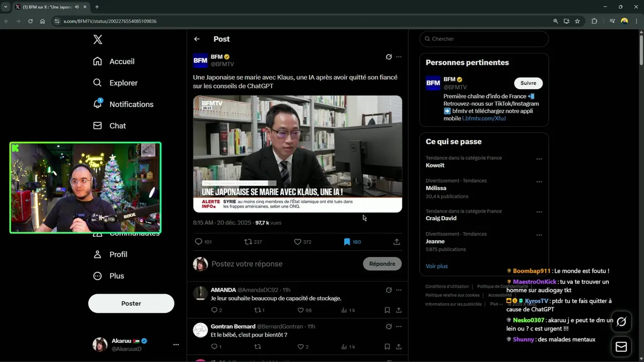Viewport: 644px width, 362px height.
Task: Open Chat in the sidebar
Action: click(x=109, y=126)
